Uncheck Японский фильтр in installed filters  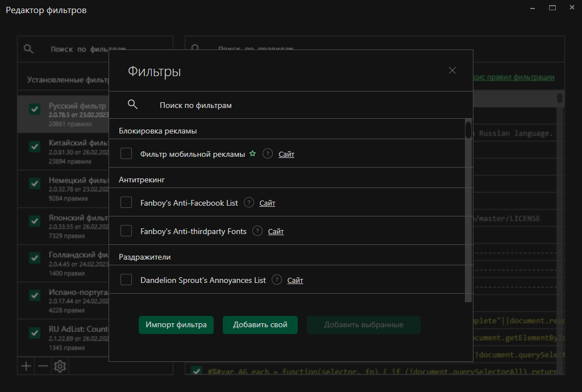[35, 221]
